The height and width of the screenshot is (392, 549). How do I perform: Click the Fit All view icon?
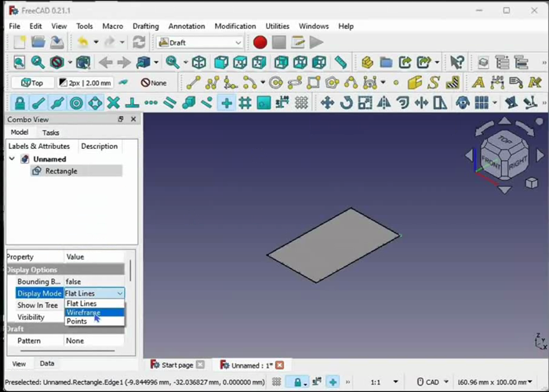pos(19,63)
